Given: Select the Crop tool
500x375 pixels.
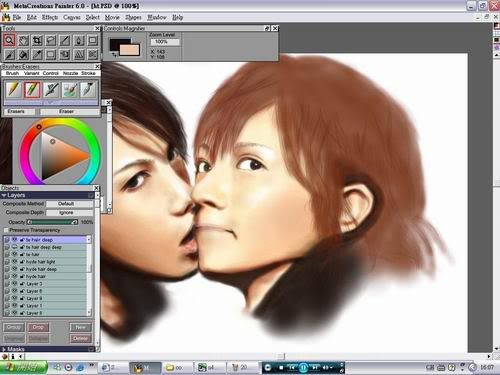Looking at the screenshot, I should tap(37, 40).
